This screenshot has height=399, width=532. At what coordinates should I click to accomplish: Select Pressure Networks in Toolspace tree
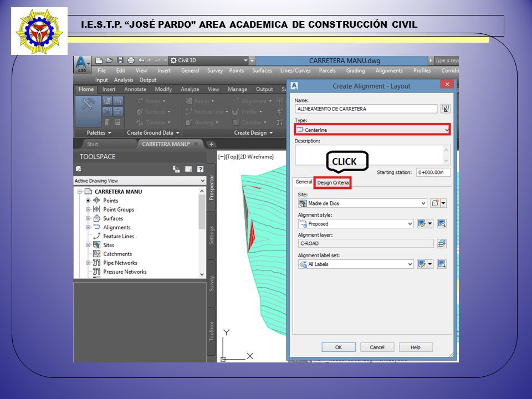pos(125,272)
